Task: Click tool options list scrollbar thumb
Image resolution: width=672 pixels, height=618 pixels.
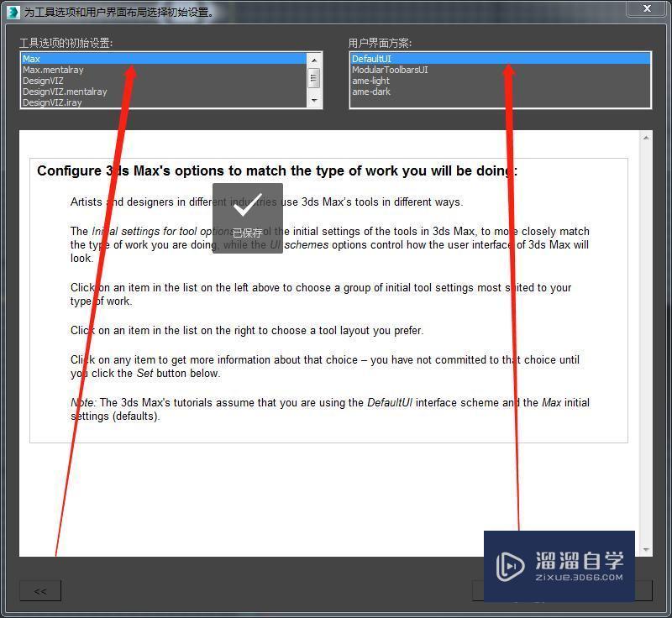Action: point(314,78)
